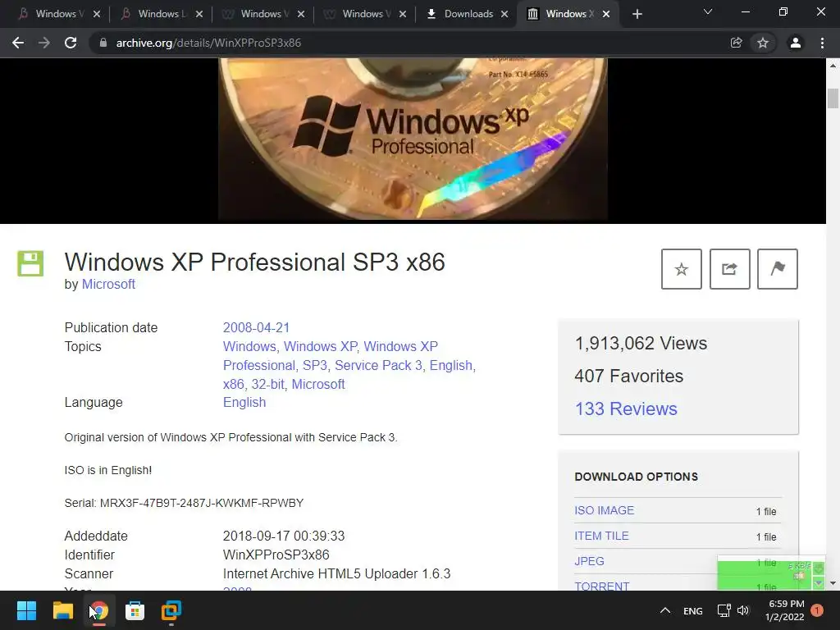The height and width of the screenshot is (630, 840).
Task: Open the VMware taskbar icon
Action: point(171,610)
